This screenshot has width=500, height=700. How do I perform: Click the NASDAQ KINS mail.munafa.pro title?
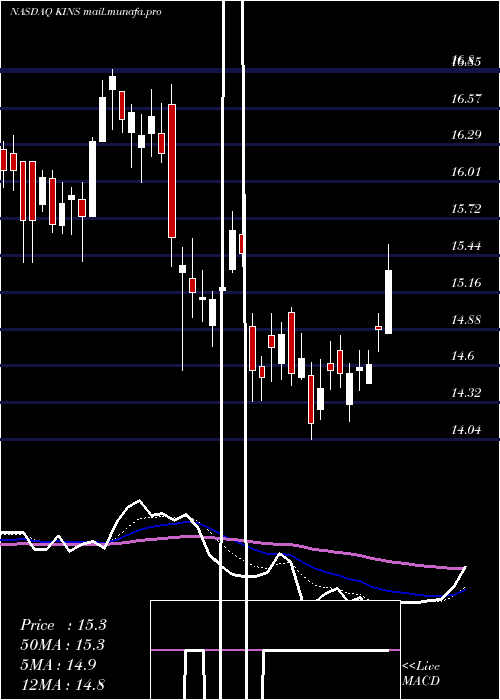tap(85, 12)
